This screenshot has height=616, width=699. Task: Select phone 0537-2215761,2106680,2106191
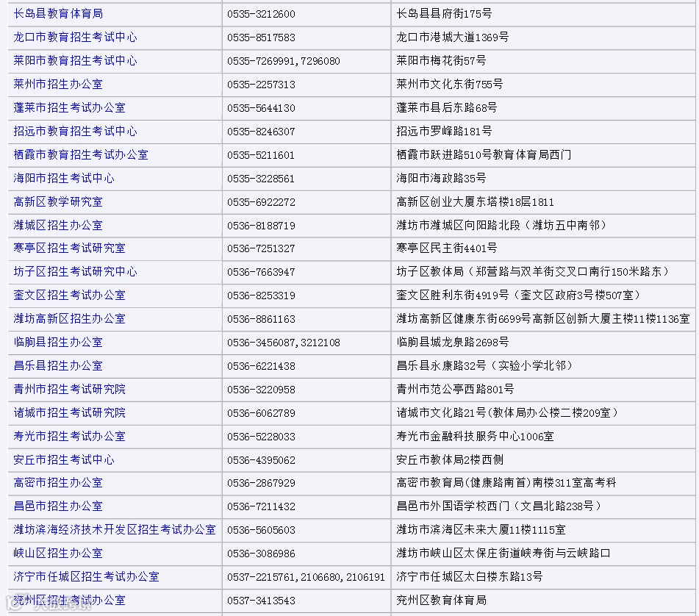306,577
